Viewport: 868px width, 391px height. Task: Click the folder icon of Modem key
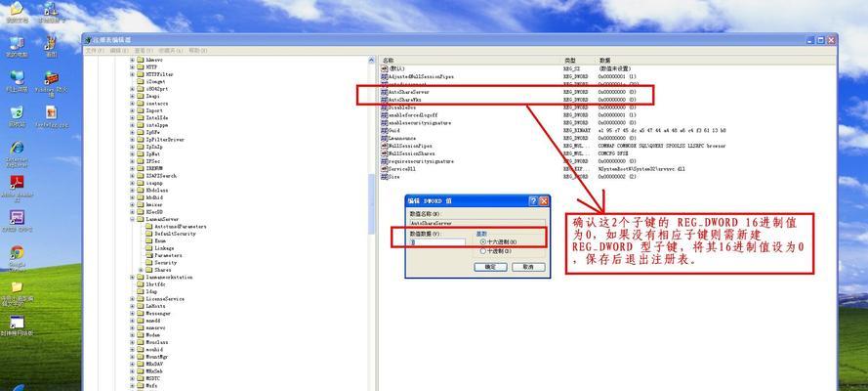141,335
